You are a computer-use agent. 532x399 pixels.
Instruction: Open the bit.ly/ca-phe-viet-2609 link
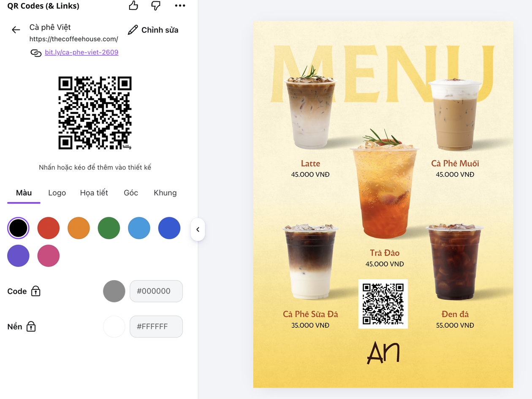point(81,52)
